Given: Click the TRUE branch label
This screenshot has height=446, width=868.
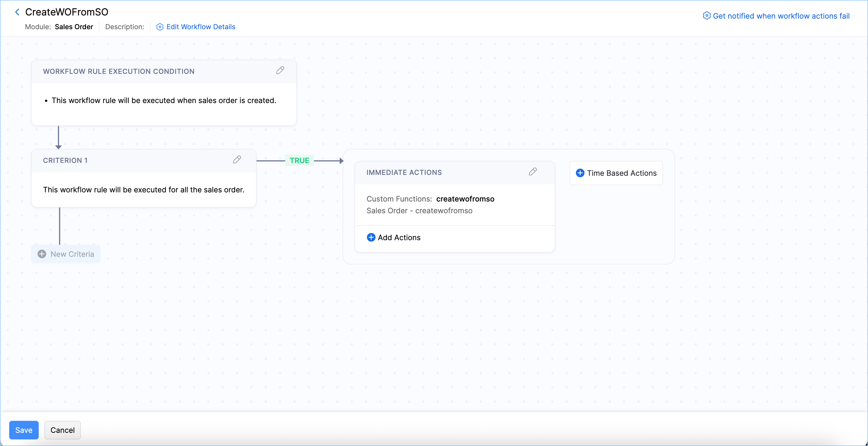Looking at the screenshot, I should 299,161.
